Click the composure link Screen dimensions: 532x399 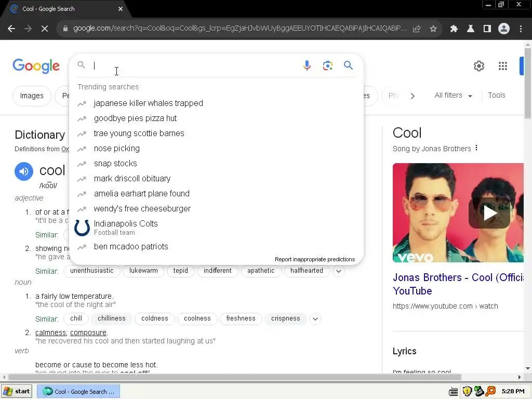pyautogui.click(x=88, y=333)
